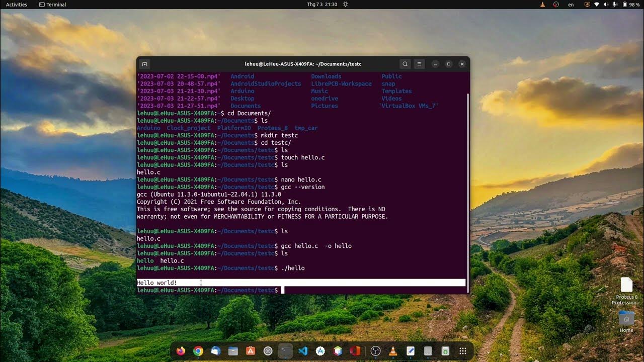Open VLC media player from the dock
The image size is (644, 362).
393,351
